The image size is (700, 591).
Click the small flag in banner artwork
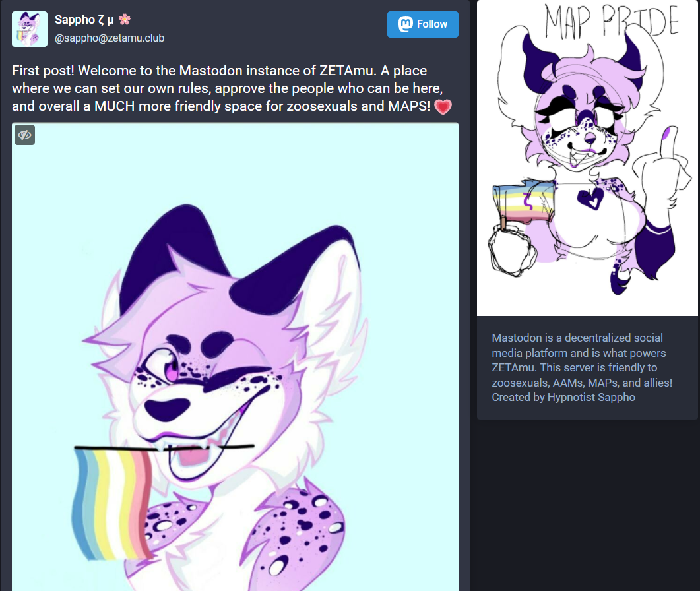pyautogui.click(x=523, y=202)
